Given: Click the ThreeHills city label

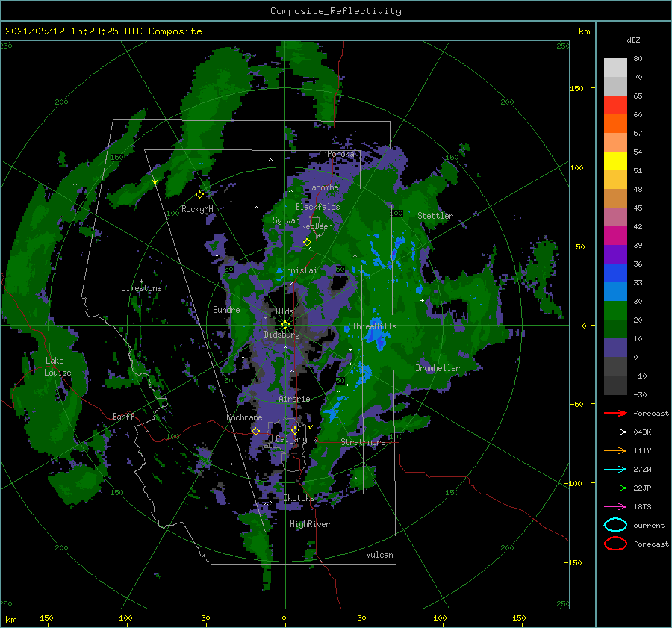Looking at the screenshot, I should (x=374, y=326).
